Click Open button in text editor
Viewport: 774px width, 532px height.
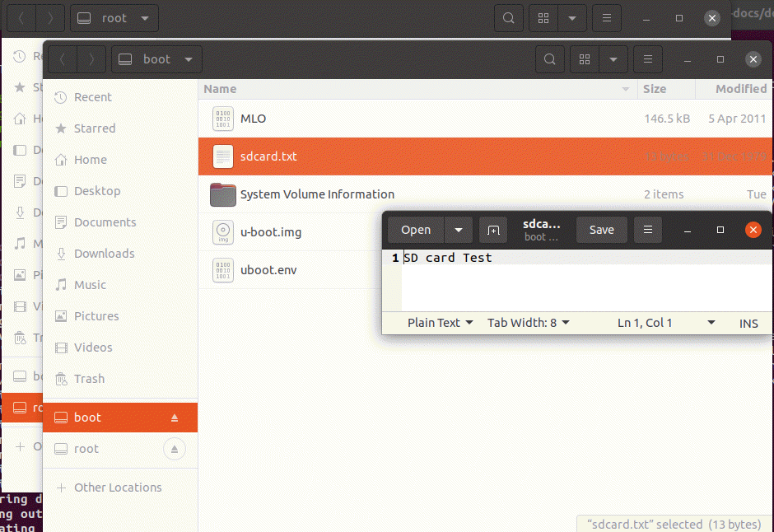pyautogui.click(x=416, y=230)
